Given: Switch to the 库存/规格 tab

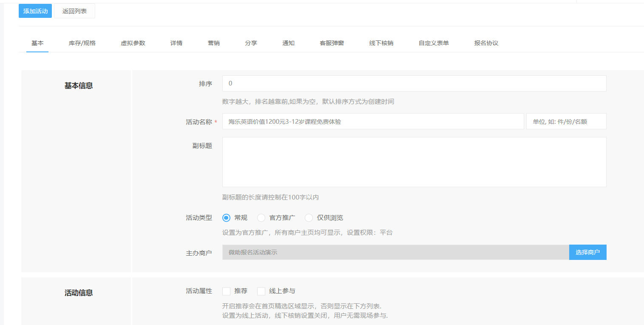Looking at the screenshot, I should (82, 43).
